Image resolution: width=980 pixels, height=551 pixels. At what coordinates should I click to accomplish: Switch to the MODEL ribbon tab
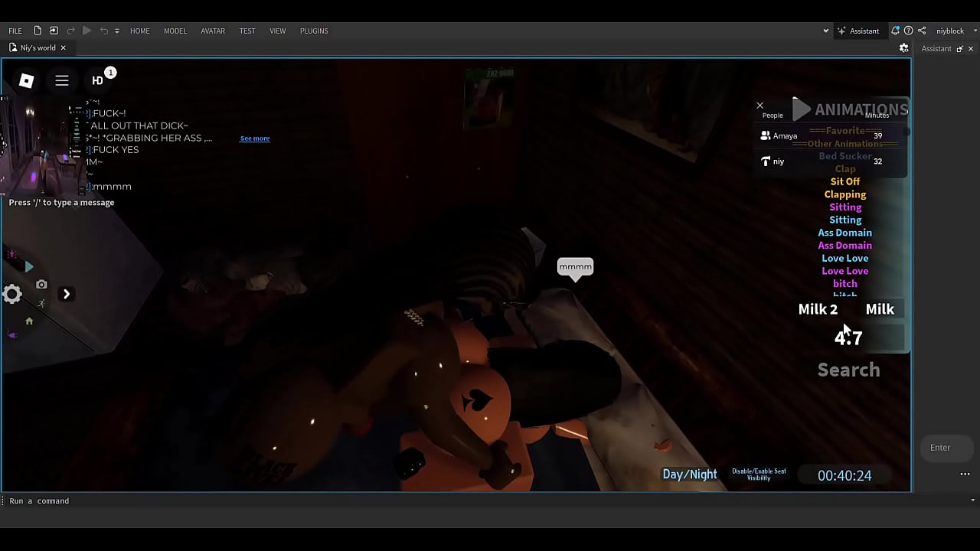point(175,31)
